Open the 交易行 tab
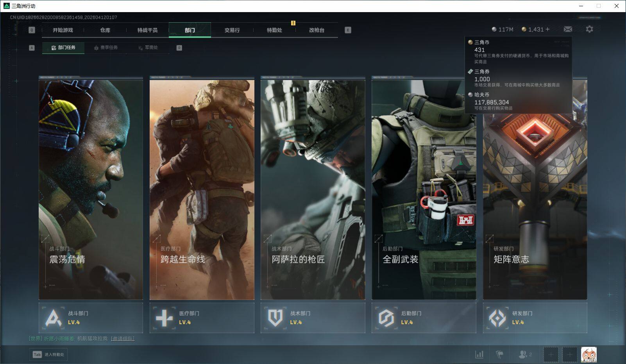 (232, 30)
